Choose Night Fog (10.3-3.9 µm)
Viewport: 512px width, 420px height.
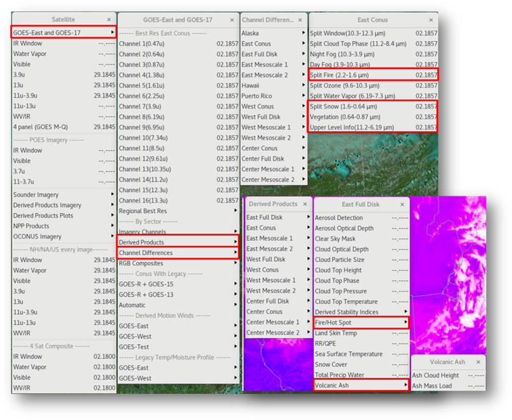tap(373, 54)
